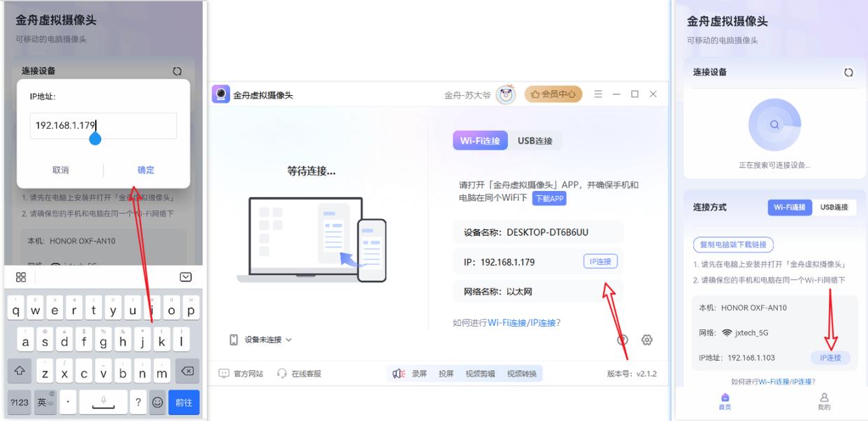
Task: Open the hamburger menu in title bar
Action: (x=598, y=94)
